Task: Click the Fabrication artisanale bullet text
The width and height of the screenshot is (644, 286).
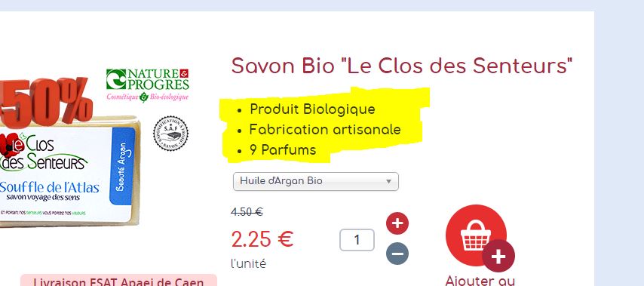Action: [x=325, y=130]
